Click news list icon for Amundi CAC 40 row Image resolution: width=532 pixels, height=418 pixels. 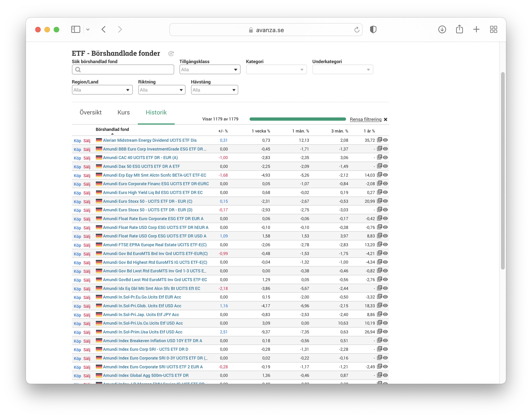pos(380,157)
